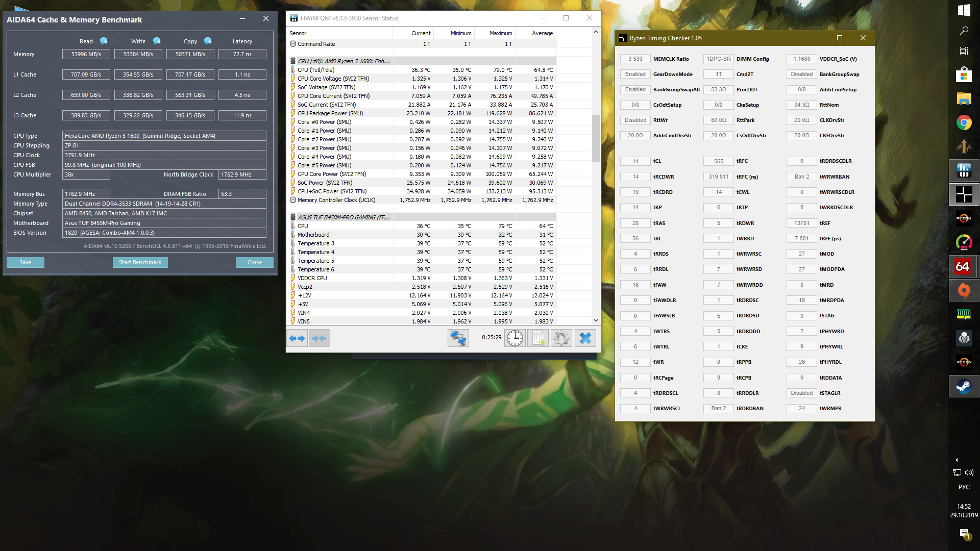Select the VDDCR CPU sensor row
This screenshot has height=551, width=980.
(421, 278)
